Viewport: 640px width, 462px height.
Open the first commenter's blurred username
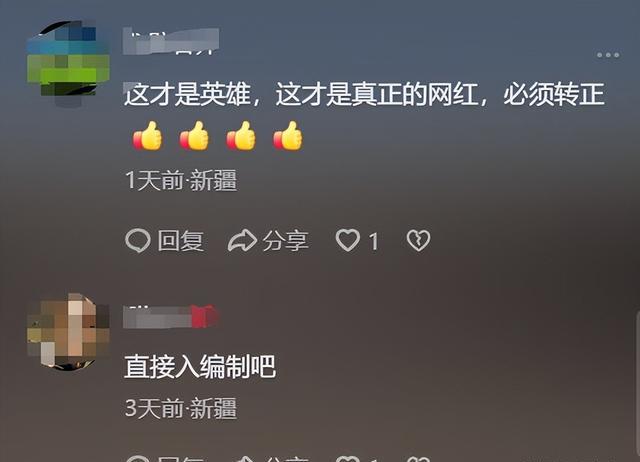[171, 41]
